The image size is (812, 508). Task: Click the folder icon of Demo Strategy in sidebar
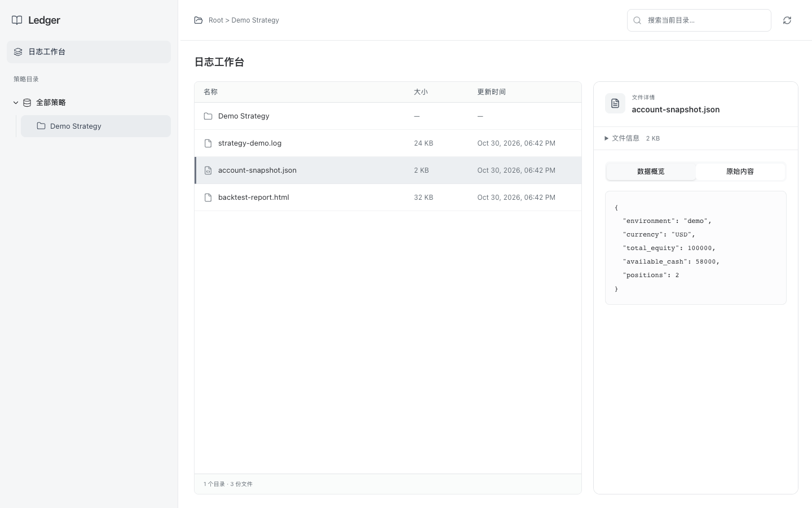(x=41, y=126)
